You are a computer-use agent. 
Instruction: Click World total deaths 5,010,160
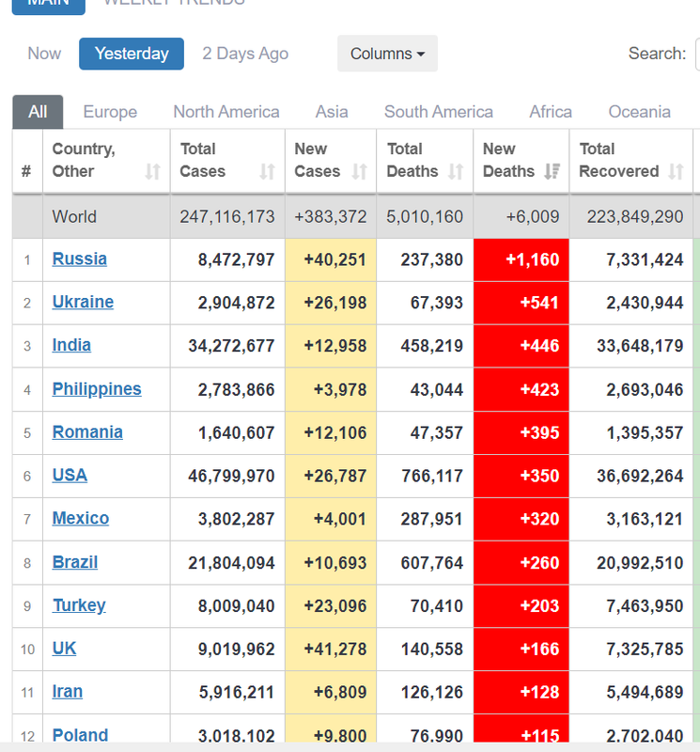coord(425,217)
